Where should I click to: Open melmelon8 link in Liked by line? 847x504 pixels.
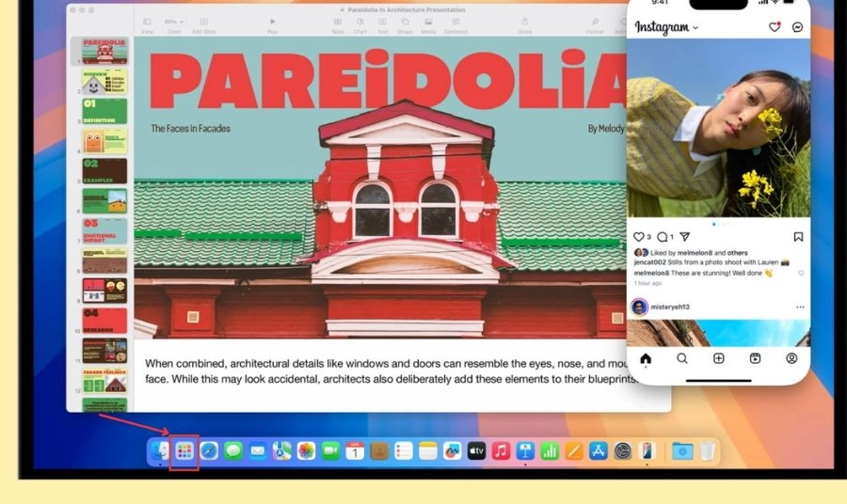695,253
